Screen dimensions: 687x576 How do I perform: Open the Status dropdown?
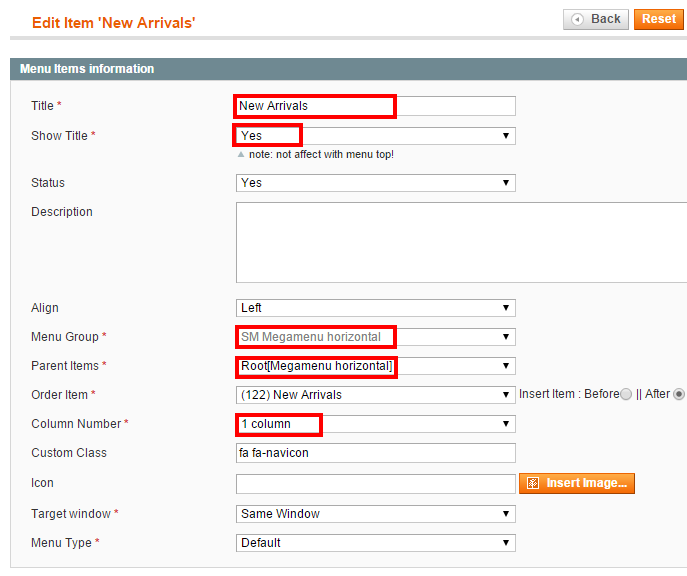click(x=375, y=183)
